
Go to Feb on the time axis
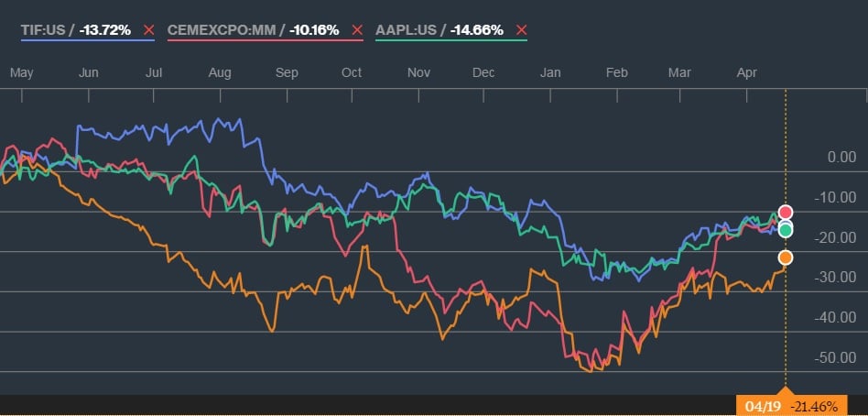(618, 72)
